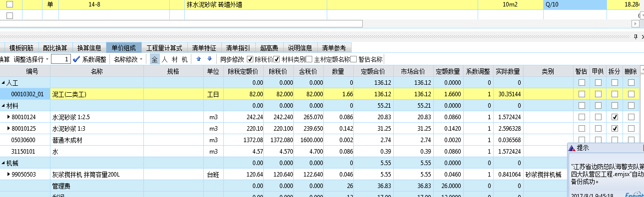
Task: Check 暂估 for 泥工(二类工) row
Action: (x=581, y=94)
